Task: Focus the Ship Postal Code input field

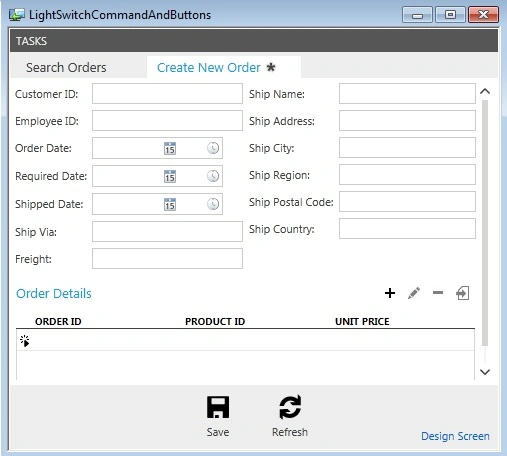Action: click(407, 201)
